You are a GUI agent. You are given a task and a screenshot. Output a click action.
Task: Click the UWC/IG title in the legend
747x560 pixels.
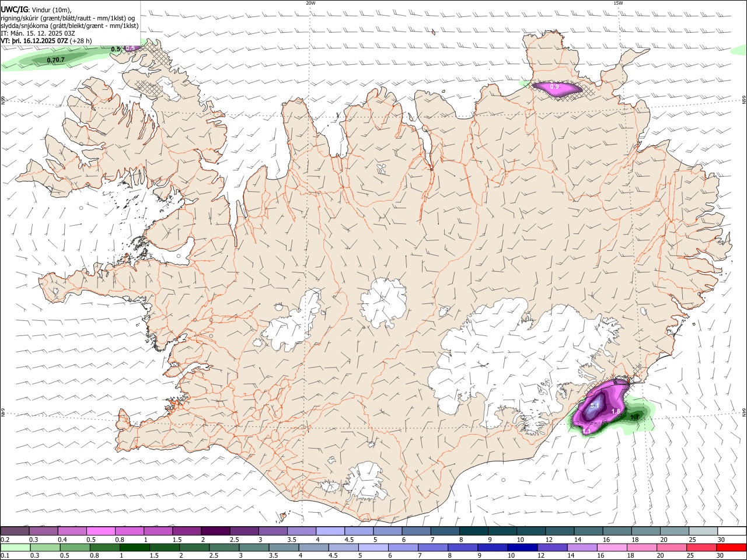point(14,9)
